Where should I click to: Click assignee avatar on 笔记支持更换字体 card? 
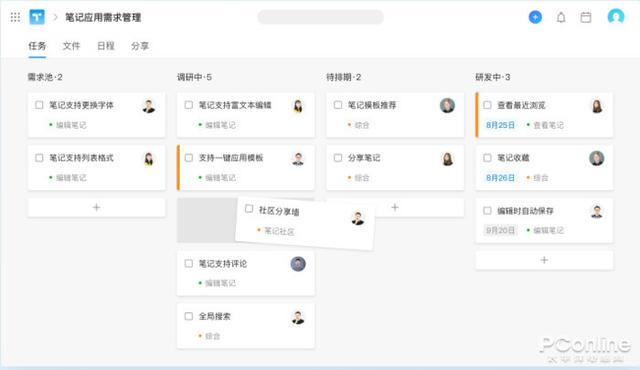[149, 106]
